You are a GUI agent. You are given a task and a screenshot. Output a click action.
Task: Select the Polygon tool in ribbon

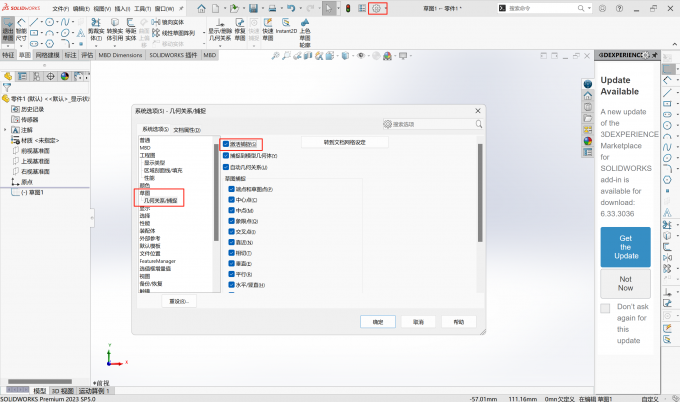click(50, 44)
